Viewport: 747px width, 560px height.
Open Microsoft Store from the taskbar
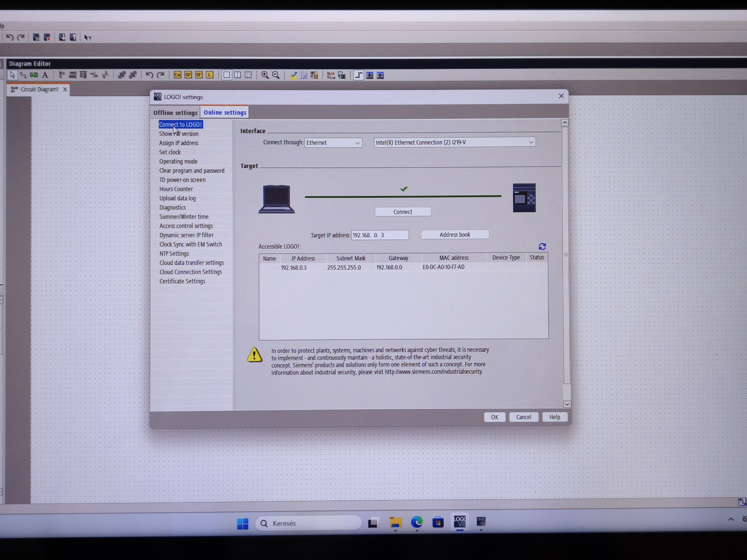[x=438, y=522]
